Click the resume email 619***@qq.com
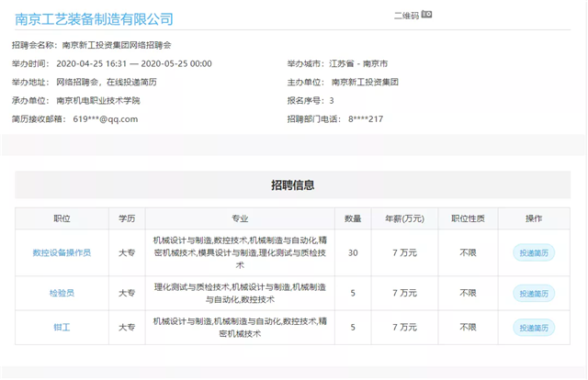The image size is (588, 380). click(105, 118)
